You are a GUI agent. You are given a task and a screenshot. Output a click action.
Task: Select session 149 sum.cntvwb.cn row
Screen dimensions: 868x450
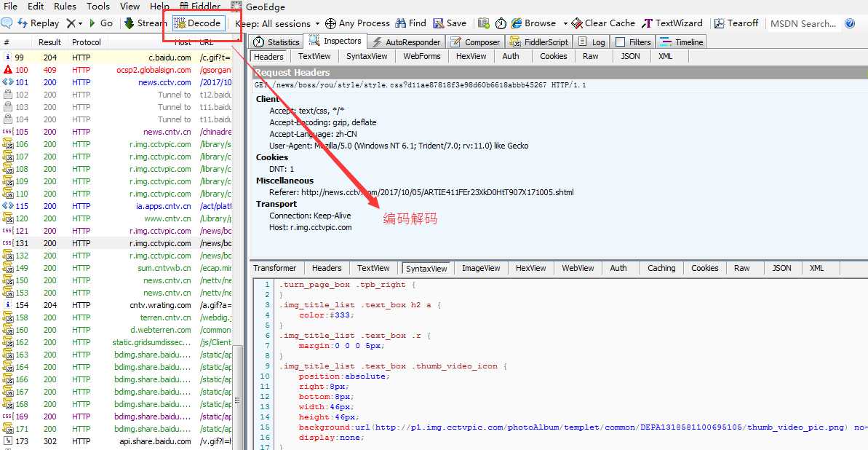116,268
